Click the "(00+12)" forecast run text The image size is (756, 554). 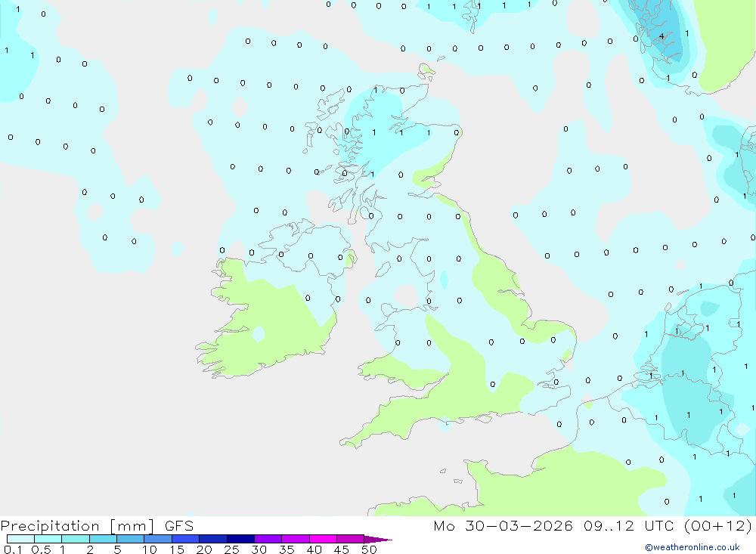click(x=718, y=526)
